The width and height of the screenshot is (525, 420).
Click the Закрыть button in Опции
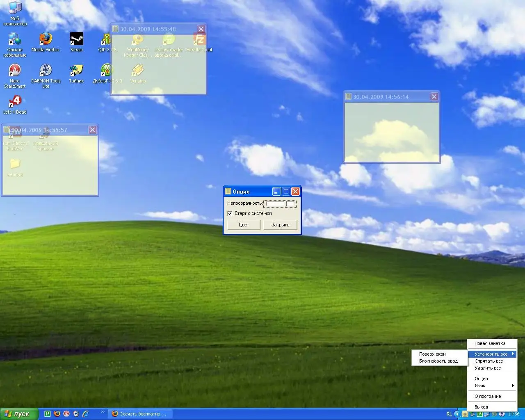(x=280, y=225)
